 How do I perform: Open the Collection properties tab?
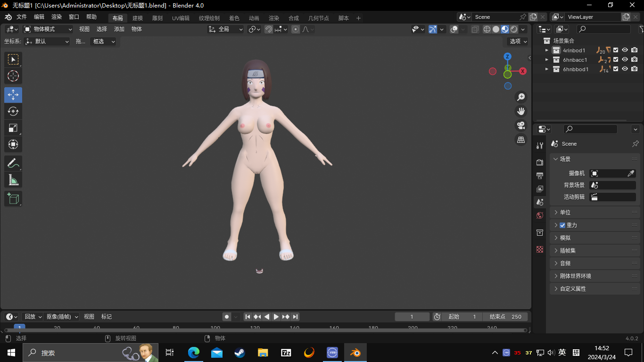point(540,232)
